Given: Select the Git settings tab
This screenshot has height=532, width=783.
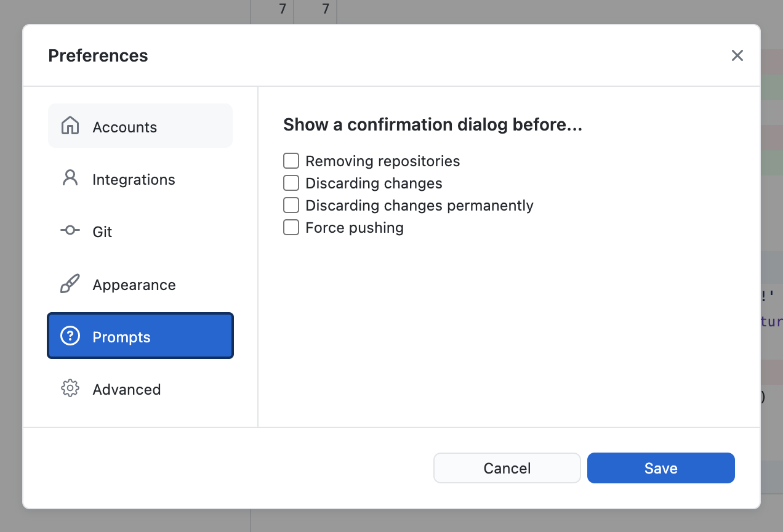Looking at the screenshot, I should [x=102, y=232].
